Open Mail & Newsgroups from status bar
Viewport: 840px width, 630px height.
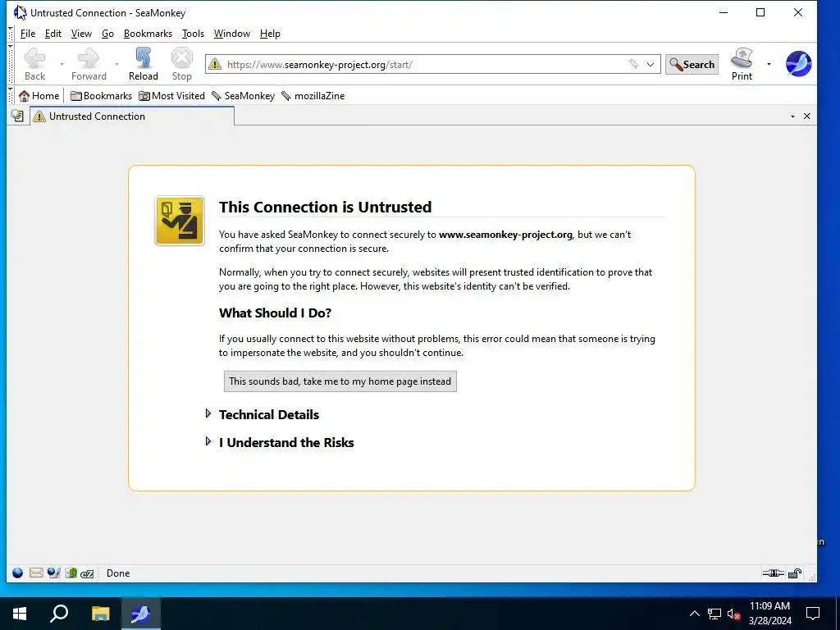pos(36,573)
